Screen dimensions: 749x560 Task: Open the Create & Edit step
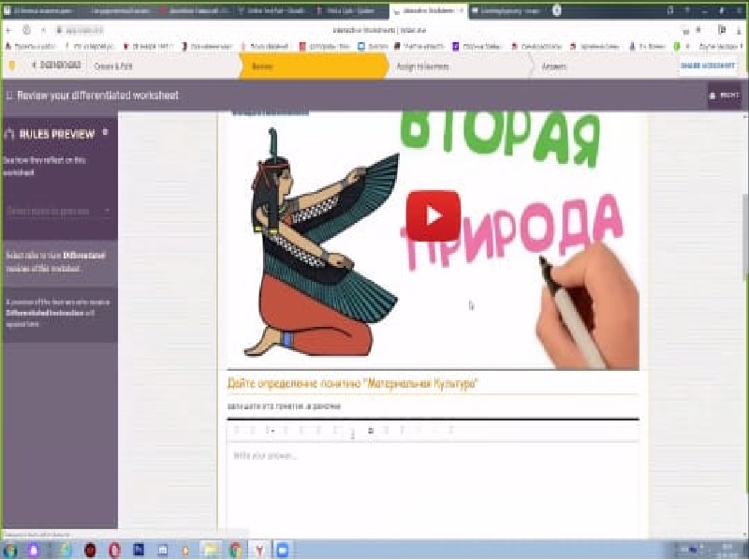pos(113,66)
